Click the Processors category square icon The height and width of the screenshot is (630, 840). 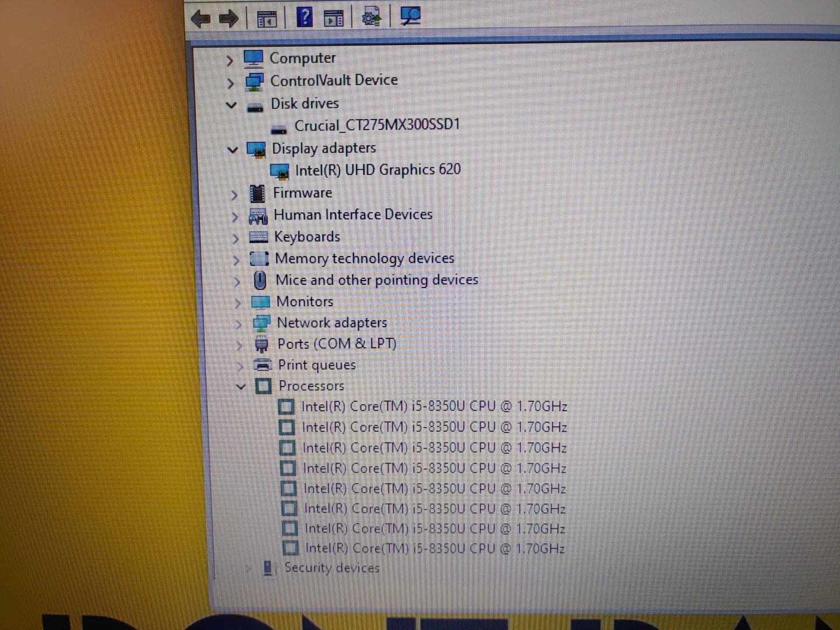click(x=264, y=386)
